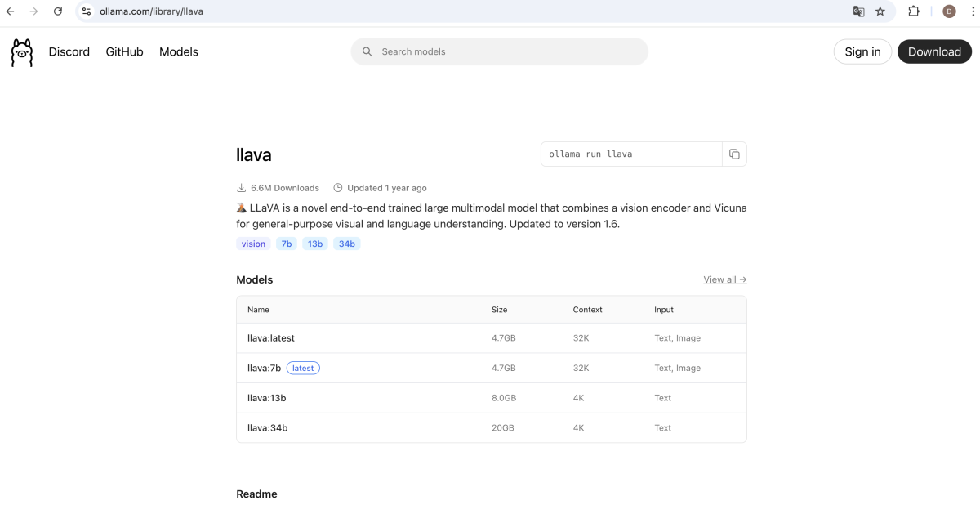
Task: Click the 8.0GB size cell
Action: click(x=503, y=398)
